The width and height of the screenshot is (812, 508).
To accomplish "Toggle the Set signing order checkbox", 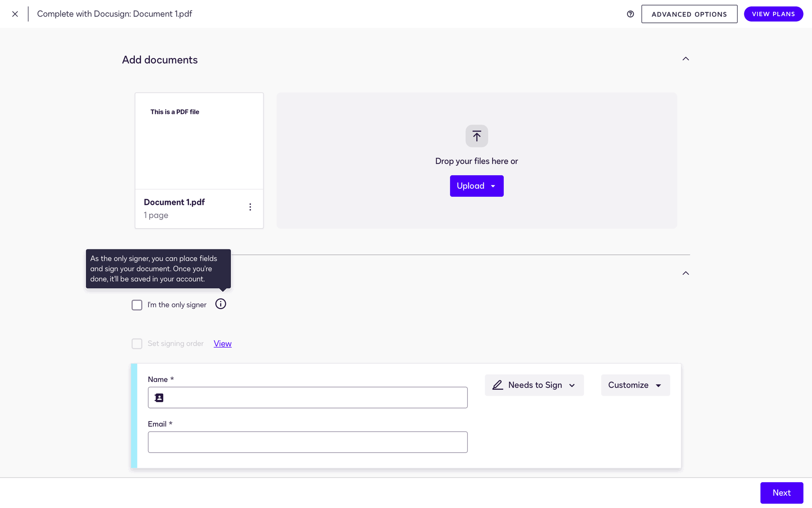I will [137, 344].
